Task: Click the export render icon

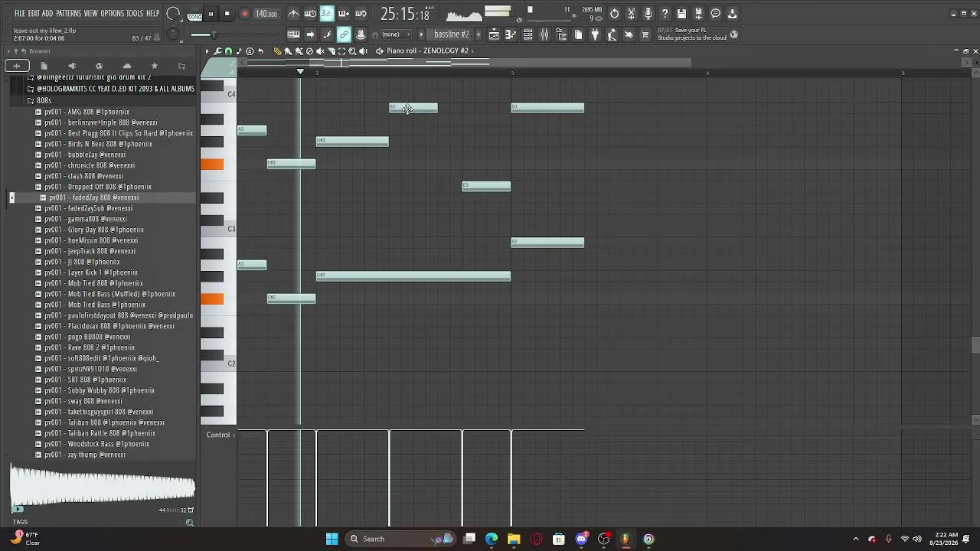Action: (698, 14)
